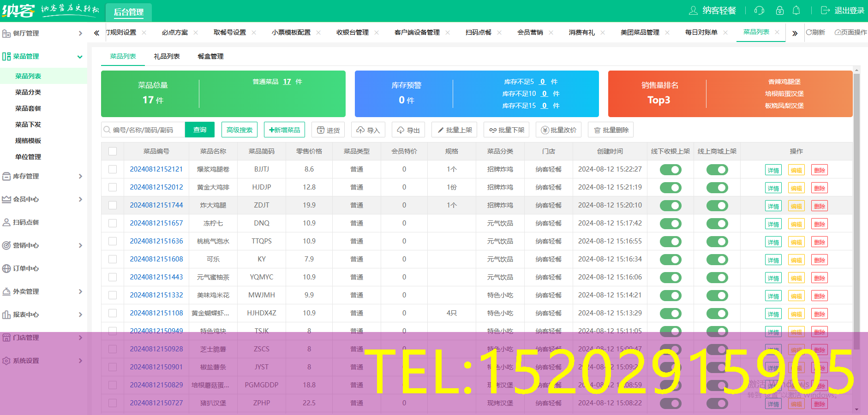
Task: Show hidden tabs with the » overflow arrow
Action: (795, 33)
